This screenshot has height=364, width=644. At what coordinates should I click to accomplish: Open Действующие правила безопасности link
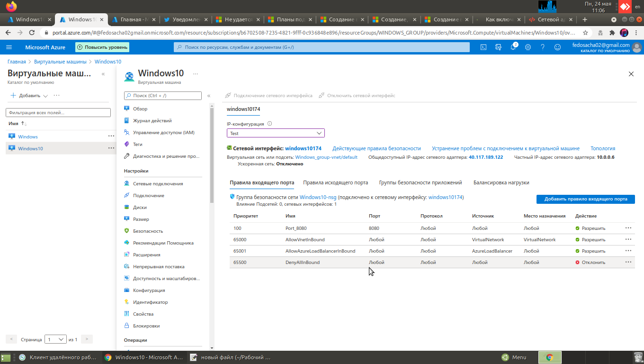(376, 148)
